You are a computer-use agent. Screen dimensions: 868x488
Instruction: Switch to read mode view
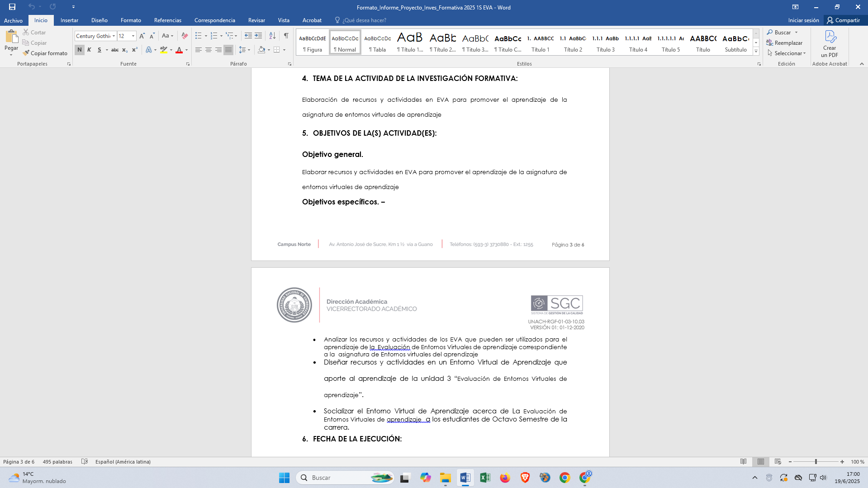[743, 462]
